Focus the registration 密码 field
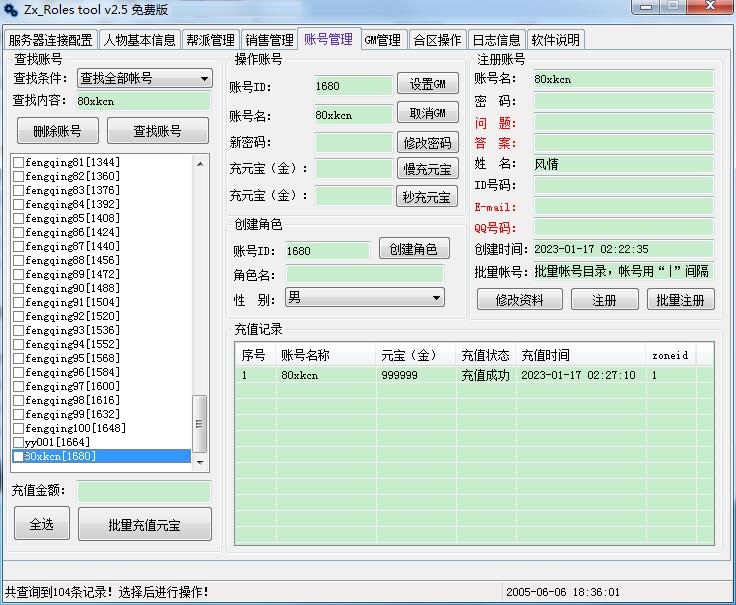 click(x=623, y=101)
